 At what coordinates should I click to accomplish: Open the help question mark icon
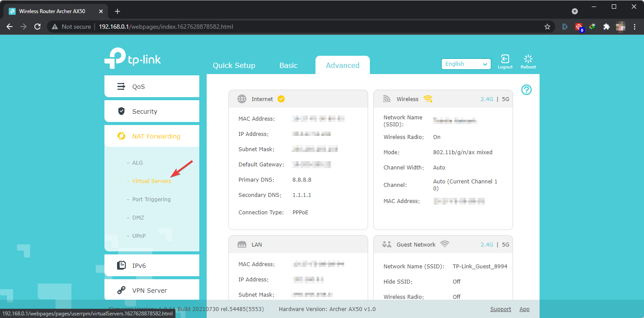527,90
